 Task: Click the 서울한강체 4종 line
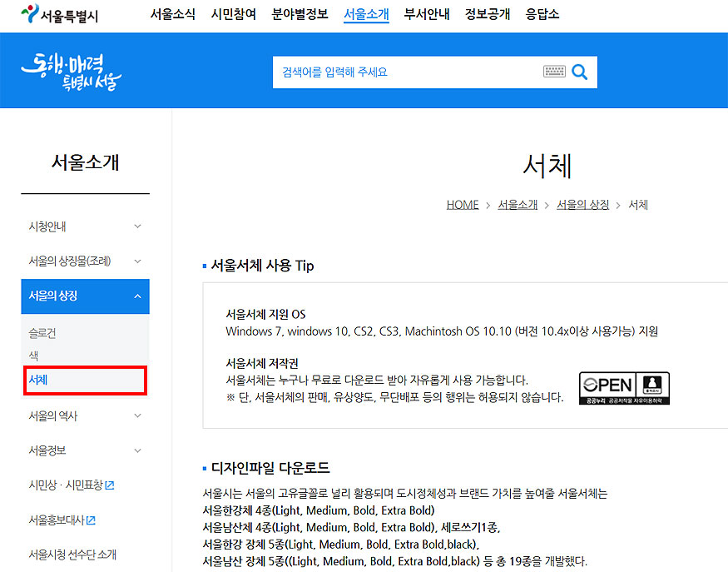coord(319,510)
